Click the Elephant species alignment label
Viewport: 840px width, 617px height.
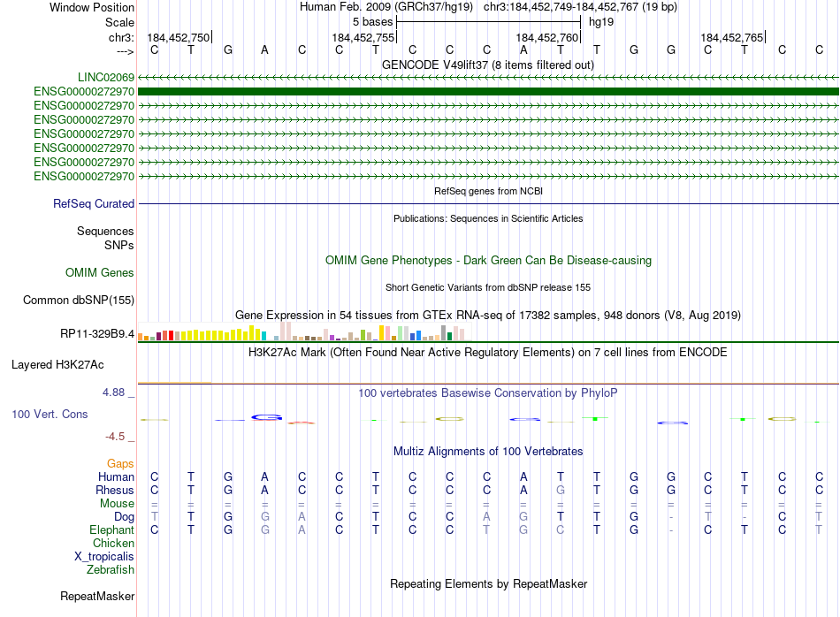(111, 529)
